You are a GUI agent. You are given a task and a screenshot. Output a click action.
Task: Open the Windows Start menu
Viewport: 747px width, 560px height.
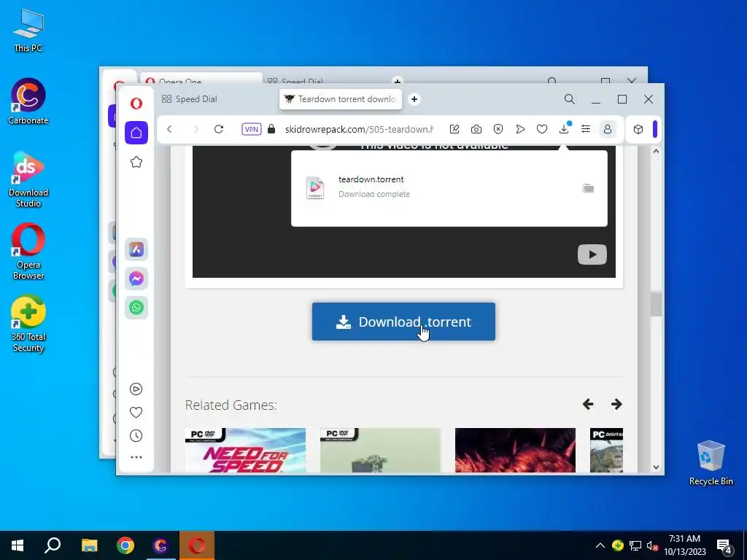click(18, 545)
